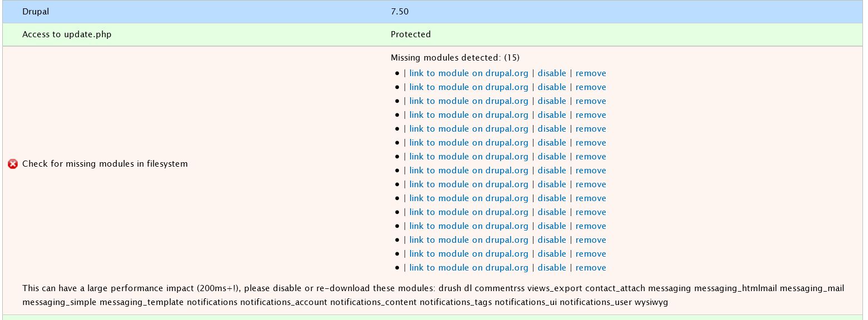Disable the fourteenth missing module
This screenshot has height=320, width=868.
552,253
